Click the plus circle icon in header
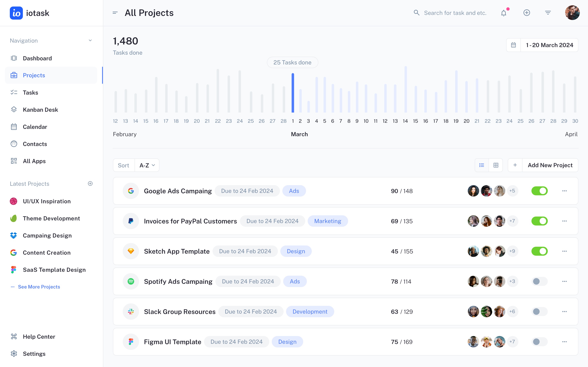 [527, 13]
